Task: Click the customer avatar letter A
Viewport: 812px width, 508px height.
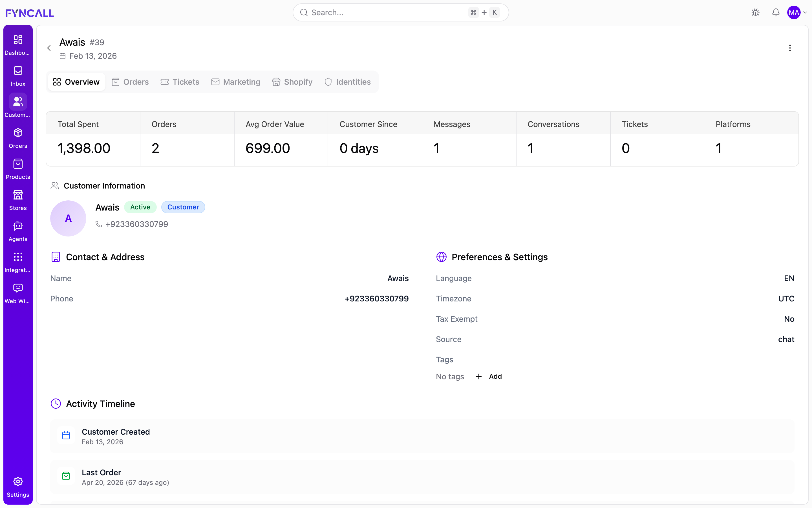Action: (68, 218)
